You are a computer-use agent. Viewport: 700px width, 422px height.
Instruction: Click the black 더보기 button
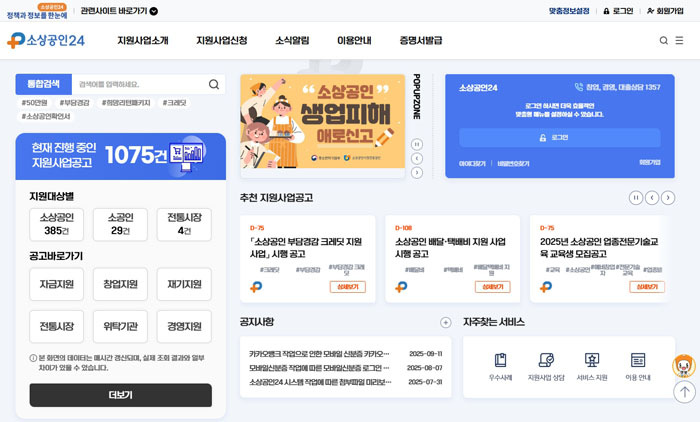tap(121, 395)
